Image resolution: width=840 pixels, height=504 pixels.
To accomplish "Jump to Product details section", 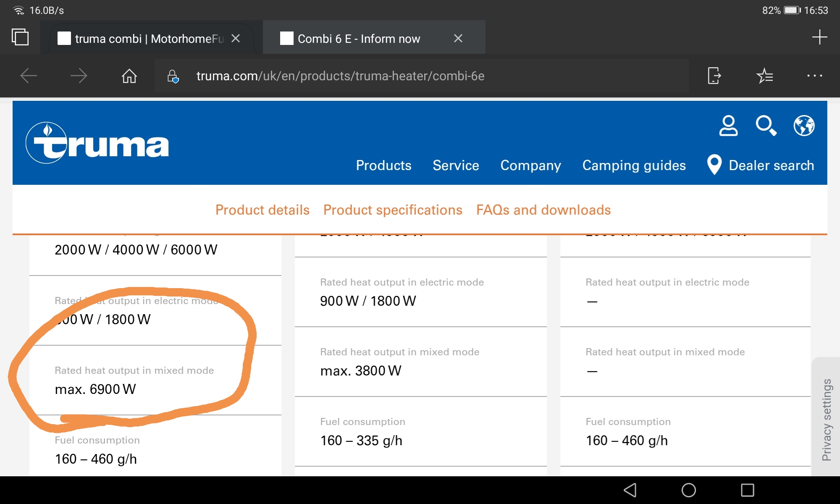I will point(262,210).
